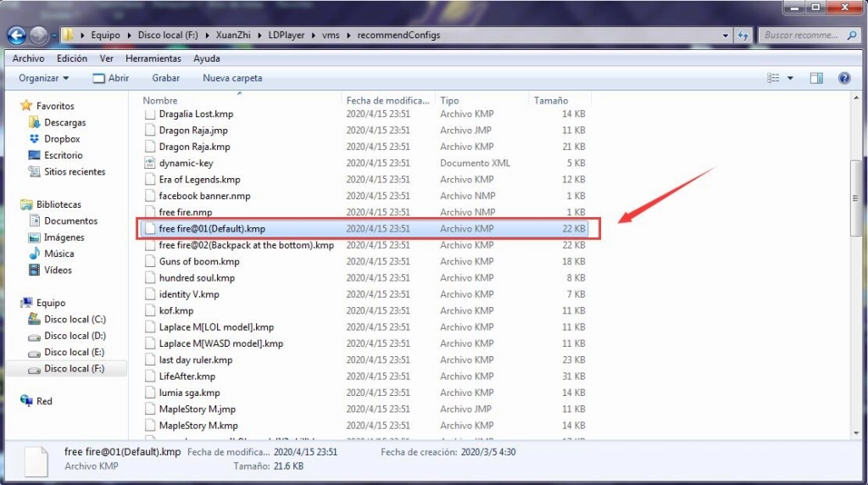Expand the path arrow after Disco local (F:)
The image size is (868, 485).
207,35
